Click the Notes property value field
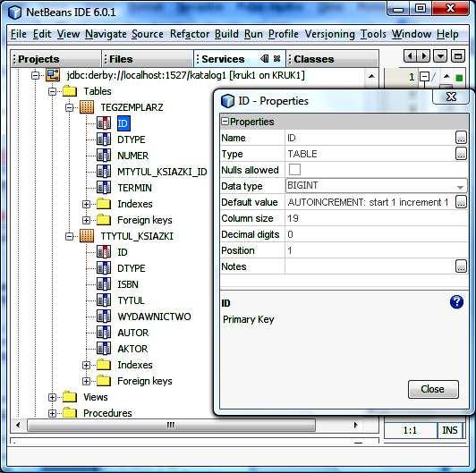The width and height of the screenshot is (476, 473). click(x=370, y=266)
